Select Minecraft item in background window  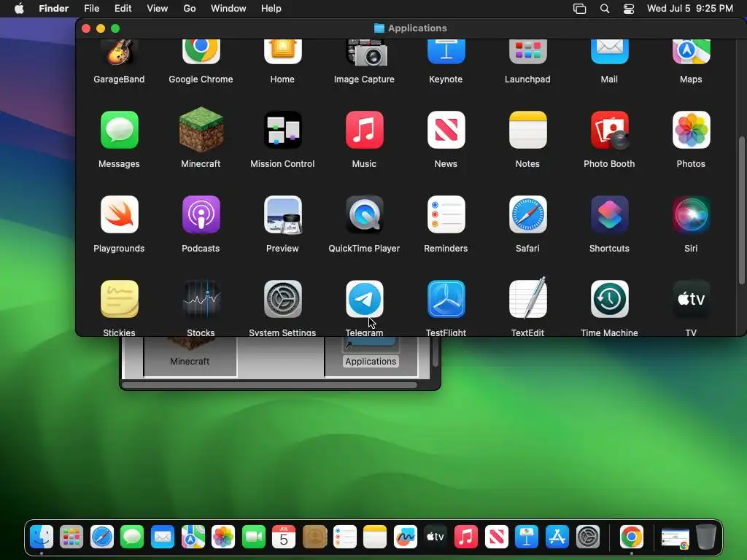tap(190, 352)
